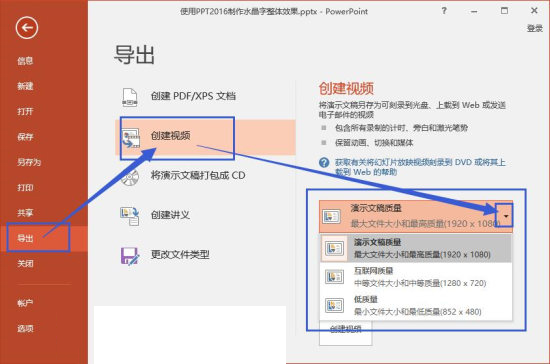Click the title bar help question mark
Image resolution: width=550 pixels, height=364 pixels.
click(444, 11)
